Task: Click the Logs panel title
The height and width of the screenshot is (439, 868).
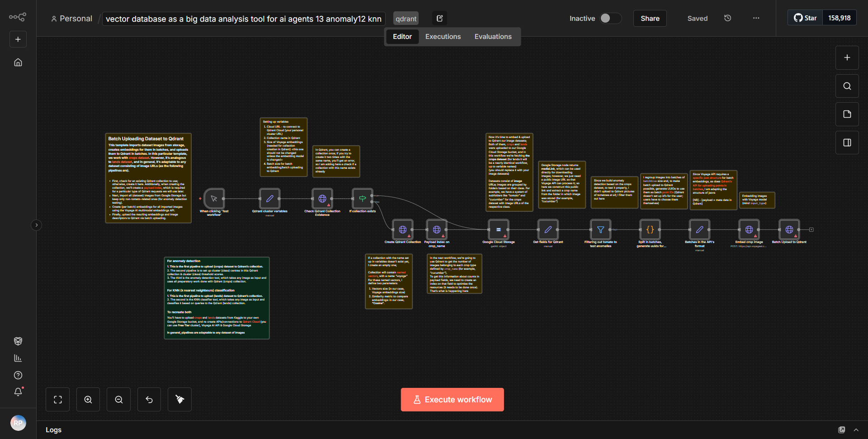Action: [x=53, y=430]
